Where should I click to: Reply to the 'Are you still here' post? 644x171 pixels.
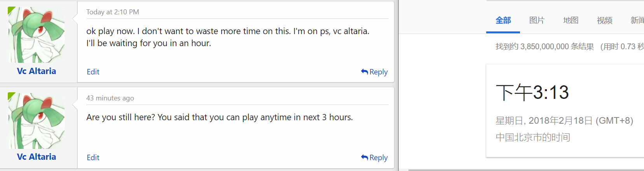[x=378, y=157]
